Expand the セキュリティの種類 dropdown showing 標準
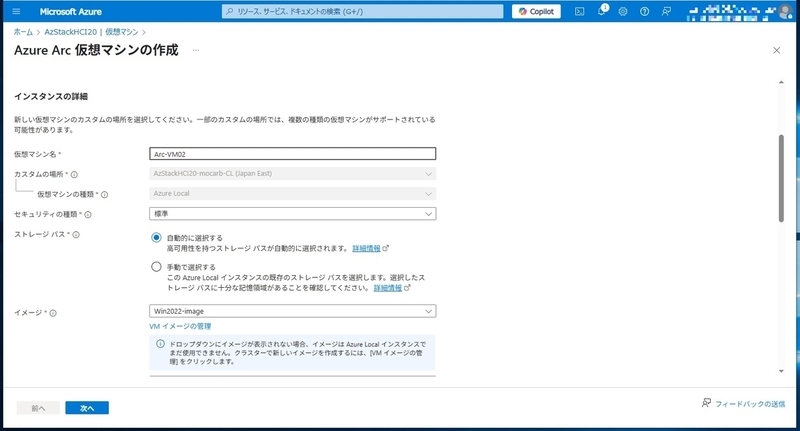This screenshot has width=800, height=431. tap(292, 214)
